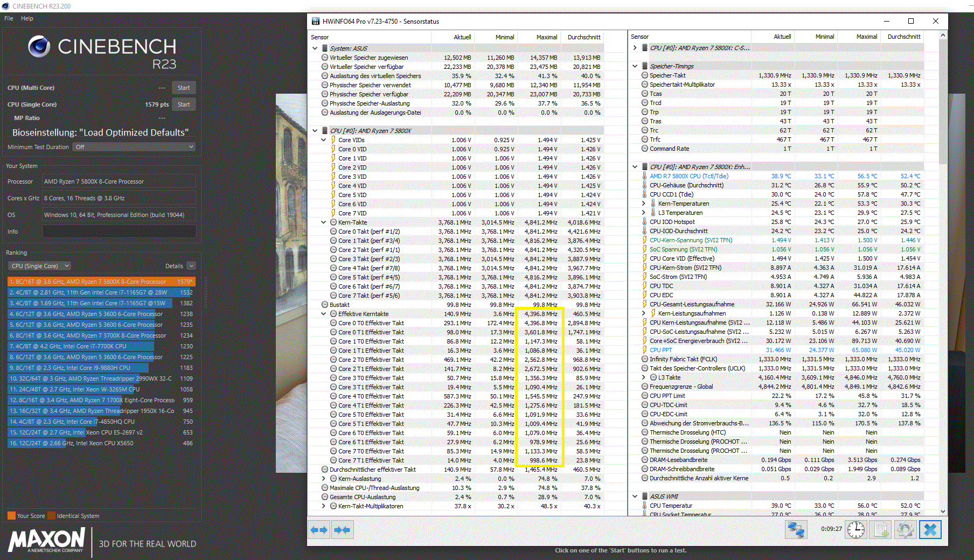
Task: Click the expand columns arrows icon in HWiNFO
Action: pos(319,530)
